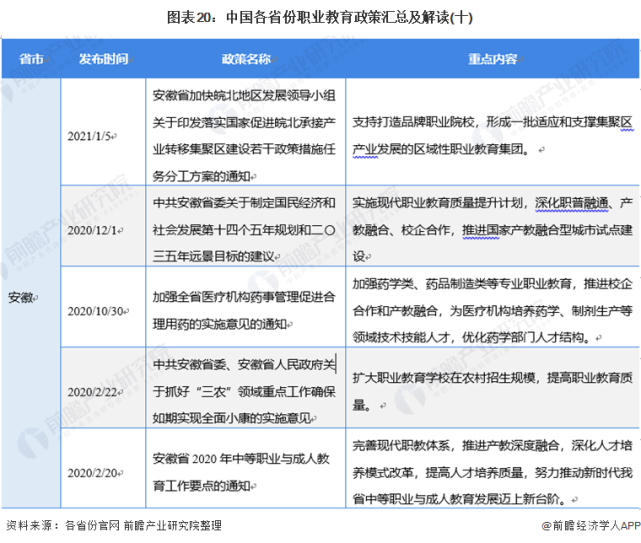Click the source note 资料来源：各省份官网 前瞻产业研究院整理

point(114,525)
